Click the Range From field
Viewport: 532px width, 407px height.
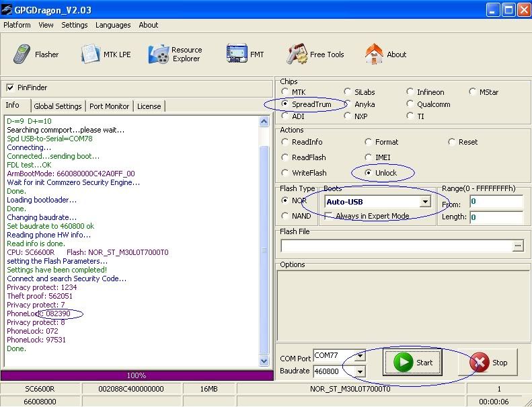tap(496, 202)
